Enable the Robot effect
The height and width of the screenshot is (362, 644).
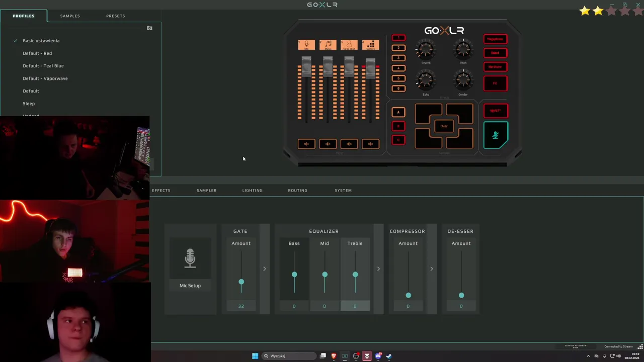tap(496, 53)
